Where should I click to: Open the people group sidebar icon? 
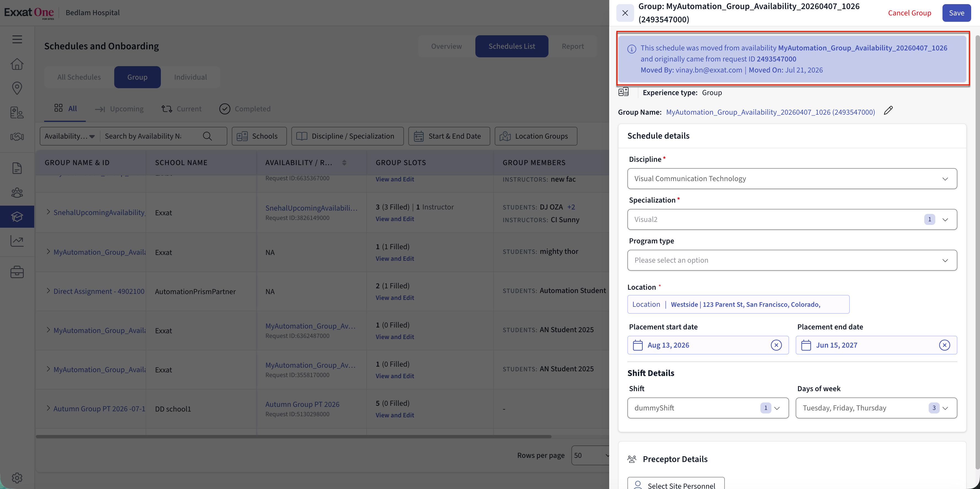(17, 193)
